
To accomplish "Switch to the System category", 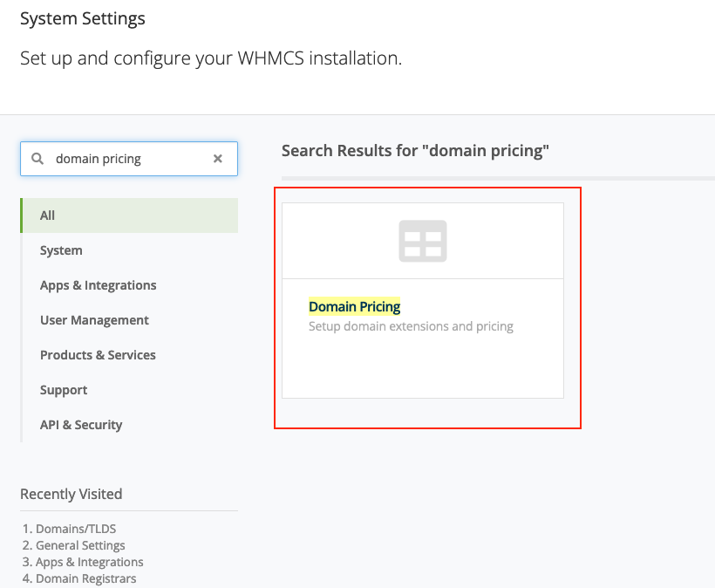I will click(x=61, y=250).
